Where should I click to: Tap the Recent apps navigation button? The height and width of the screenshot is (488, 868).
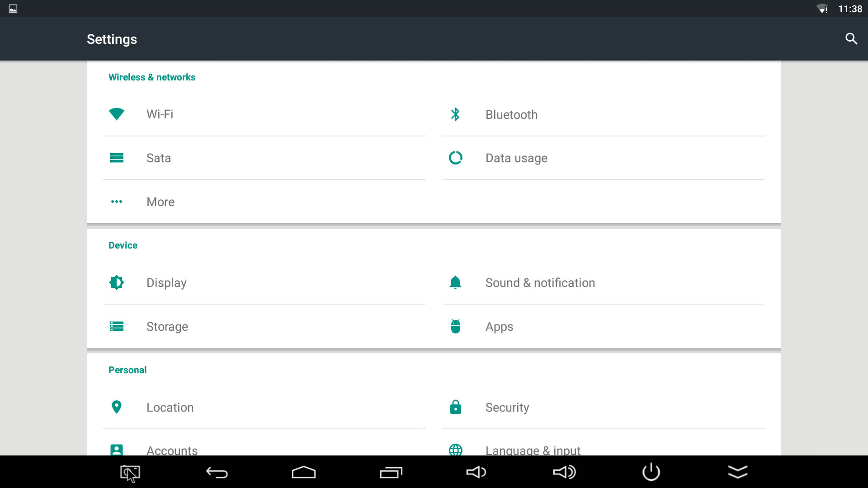(x=391, y=473)
